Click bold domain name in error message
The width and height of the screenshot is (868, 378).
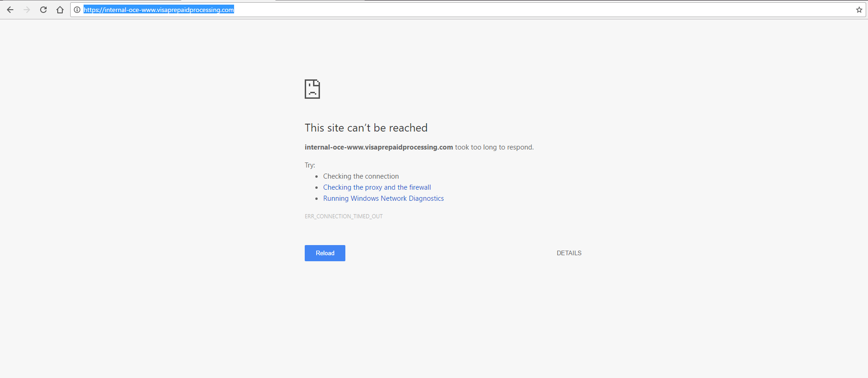pos(379,147)
